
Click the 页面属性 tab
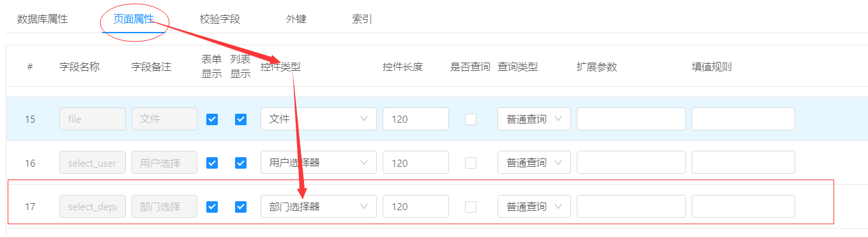click(x=133, y=19)
